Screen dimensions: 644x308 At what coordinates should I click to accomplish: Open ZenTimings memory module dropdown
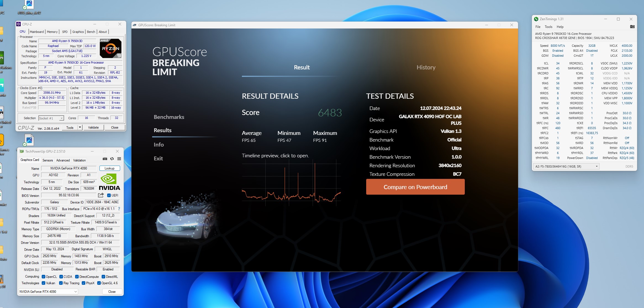[566, 166]
